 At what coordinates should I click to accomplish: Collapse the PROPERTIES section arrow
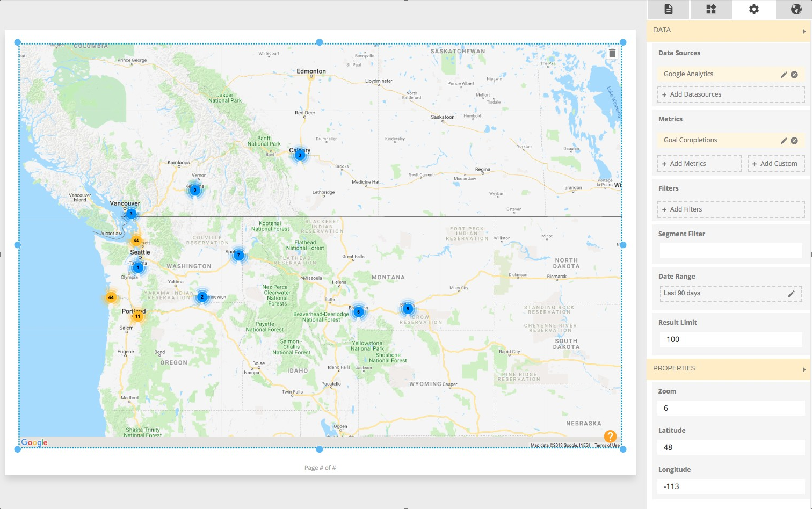tap(804, 369)
